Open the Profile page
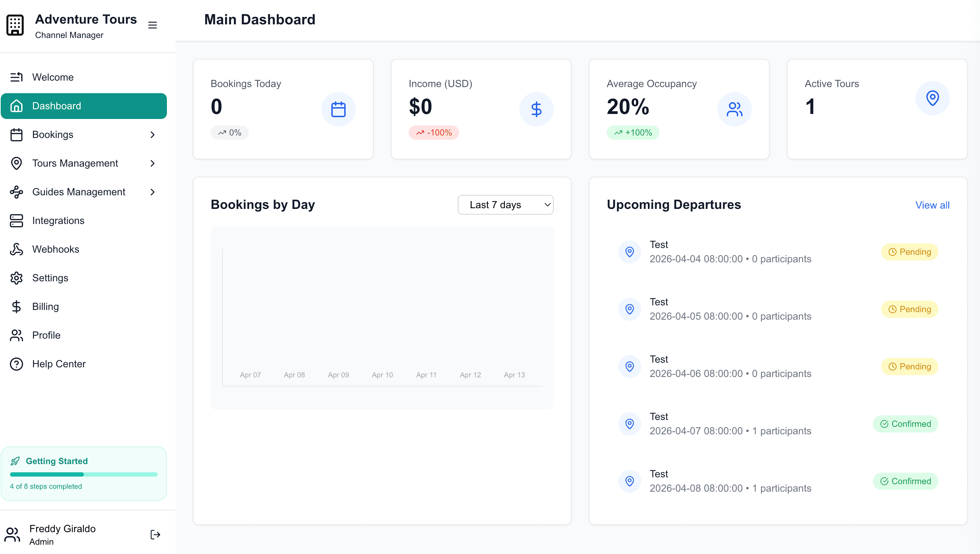The height and width of the screenshot is (554, 980). pyautogui.click(x=84, y=335)
